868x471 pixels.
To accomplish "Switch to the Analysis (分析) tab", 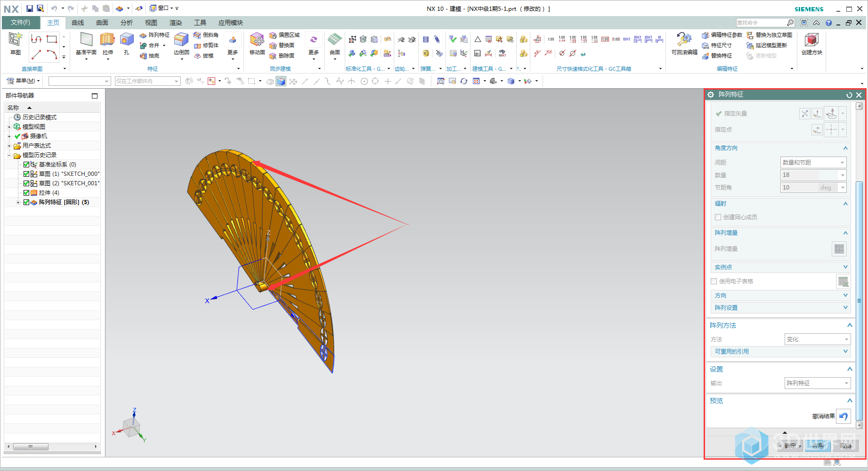I will click(x=127, y=23).
